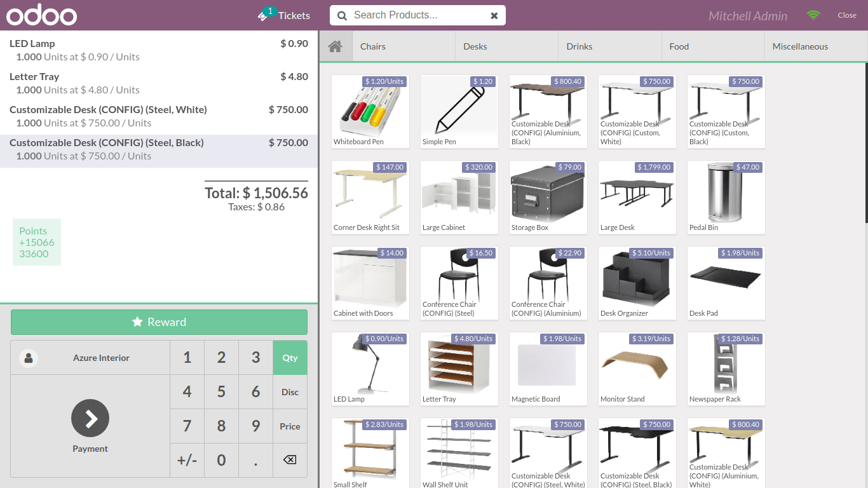868x488 pixels.
Task: Click the Mitchell Admin username
Action: [x=748, y=16]
